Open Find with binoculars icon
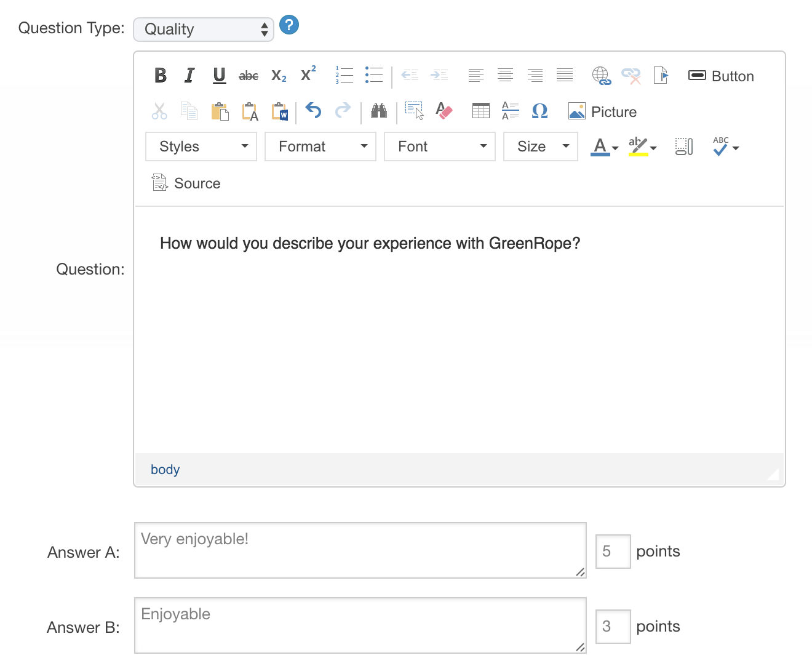The image size is (812, 671). point(379,111)
